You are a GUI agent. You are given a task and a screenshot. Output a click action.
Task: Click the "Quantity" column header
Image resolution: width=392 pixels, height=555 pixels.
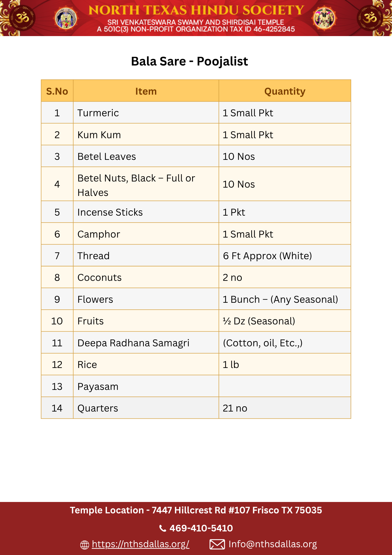[285, 91]
